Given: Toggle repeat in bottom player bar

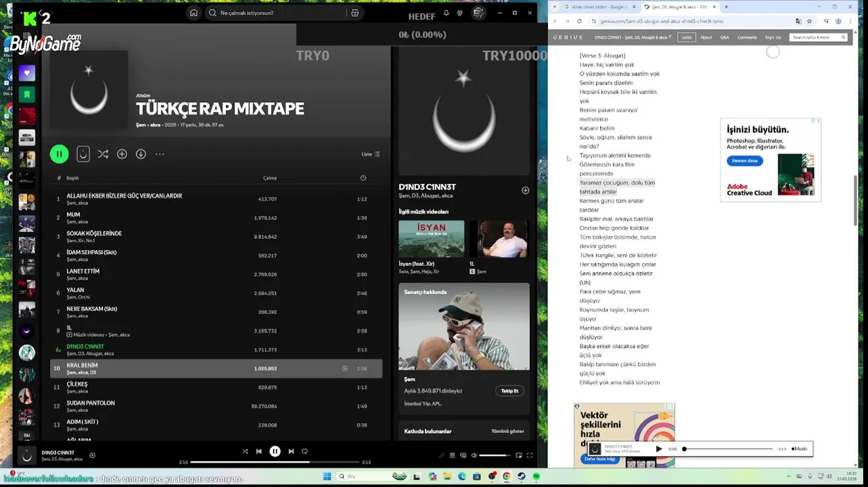Looking at the screenshot, I should [304, 451].
